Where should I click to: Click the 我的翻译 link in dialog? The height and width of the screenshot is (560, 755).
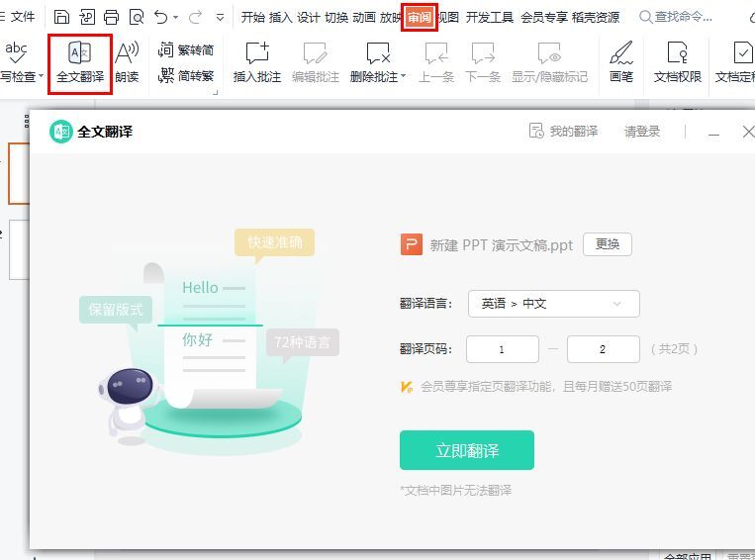click(x=574, y=131)
